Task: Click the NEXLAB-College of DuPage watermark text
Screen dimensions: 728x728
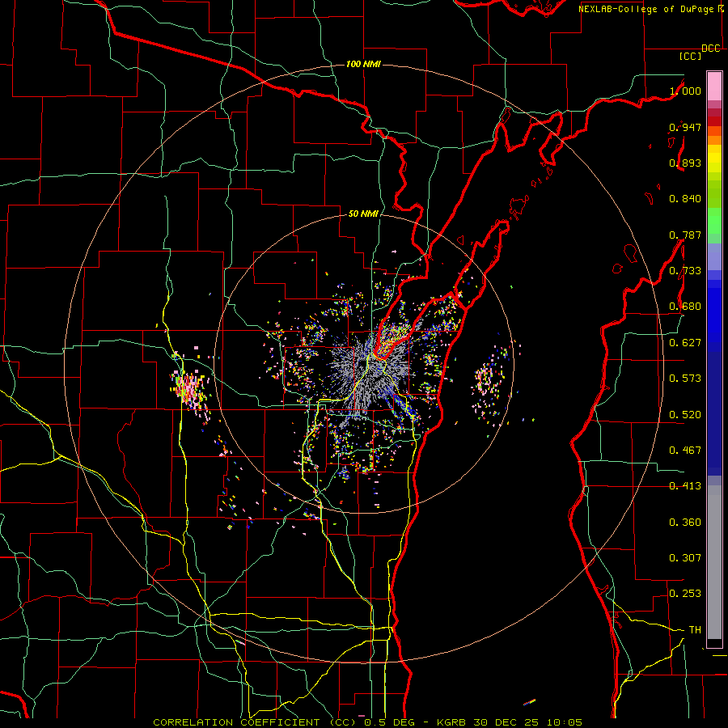Action: tap(646, 9)
